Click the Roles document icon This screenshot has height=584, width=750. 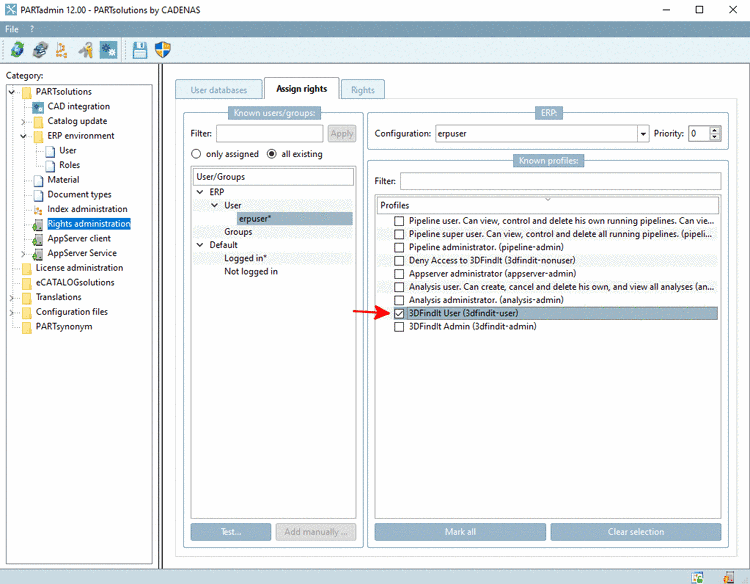(x=50, y=165)
